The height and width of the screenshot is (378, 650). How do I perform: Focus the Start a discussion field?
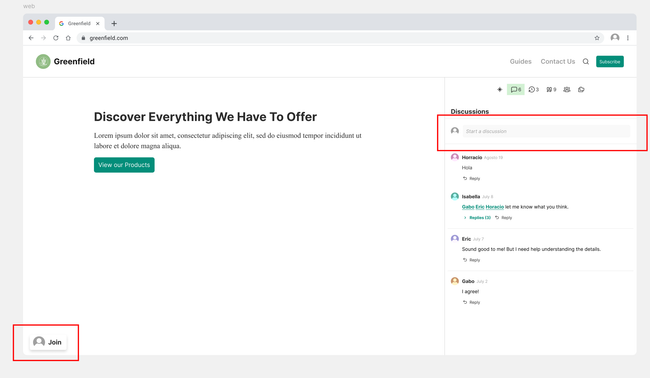546,131
